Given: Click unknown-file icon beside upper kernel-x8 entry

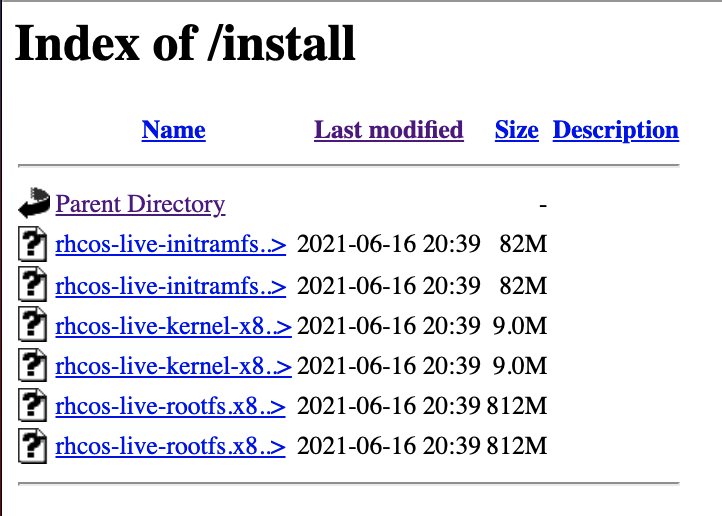Looking at the screenshot, I should pyautogui.click(x=32, y=324).
